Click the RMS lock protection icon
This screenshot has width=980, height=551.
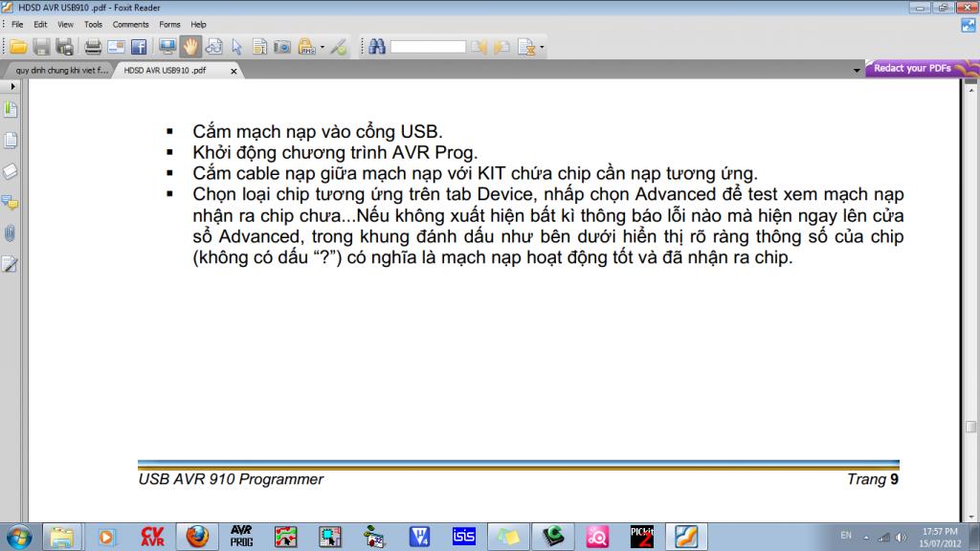point(306,47)
